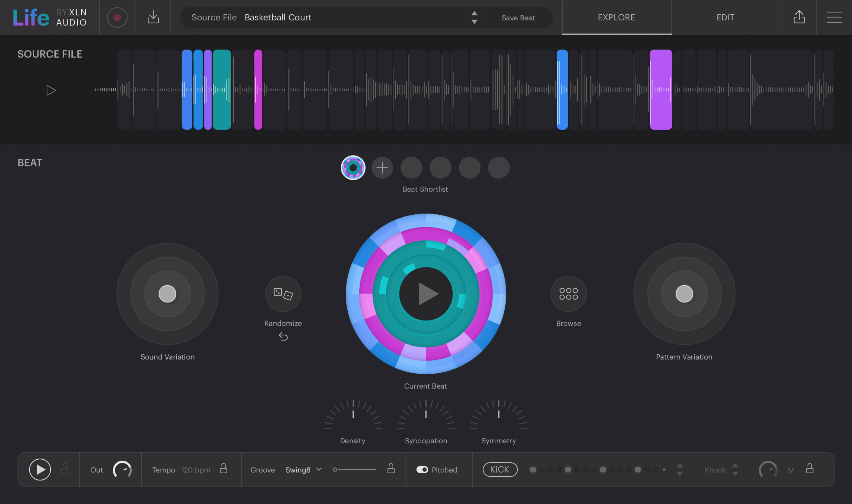Select the wide purple slice in waveform

(x=661, y=90)
